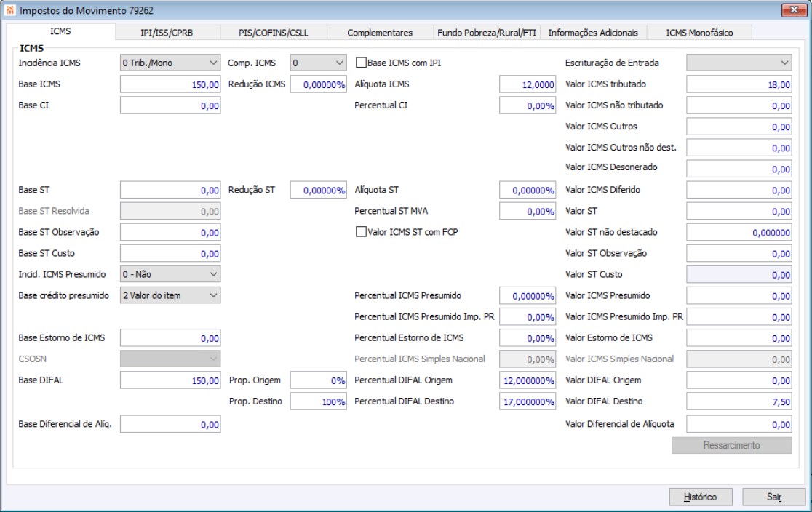
Task: Select the ICMS tab
Action: click(60, 31)
